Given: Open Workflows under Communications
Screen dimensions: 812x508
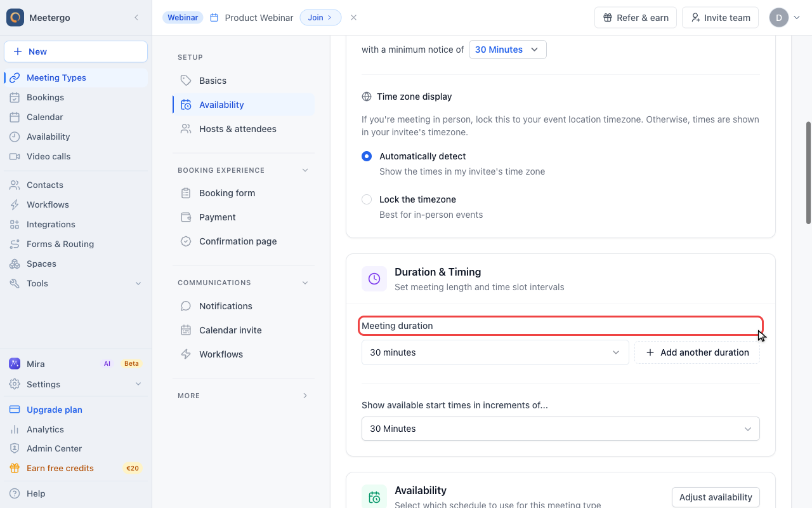Looking at the screenshot, I should coord(244,354).
